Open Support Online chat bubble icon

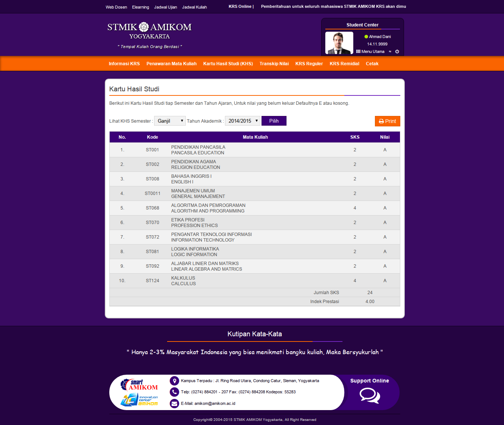(x=370, y=396)
